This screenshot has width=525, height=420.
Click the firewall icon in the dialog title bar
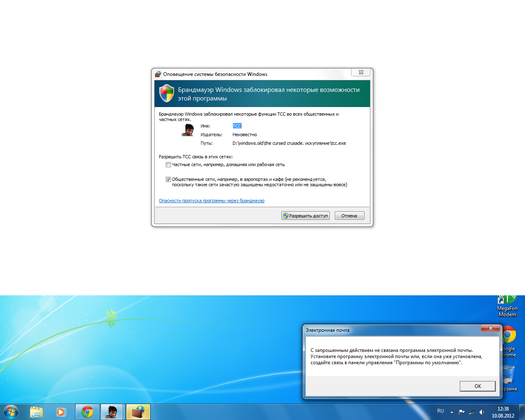[158, 74]
